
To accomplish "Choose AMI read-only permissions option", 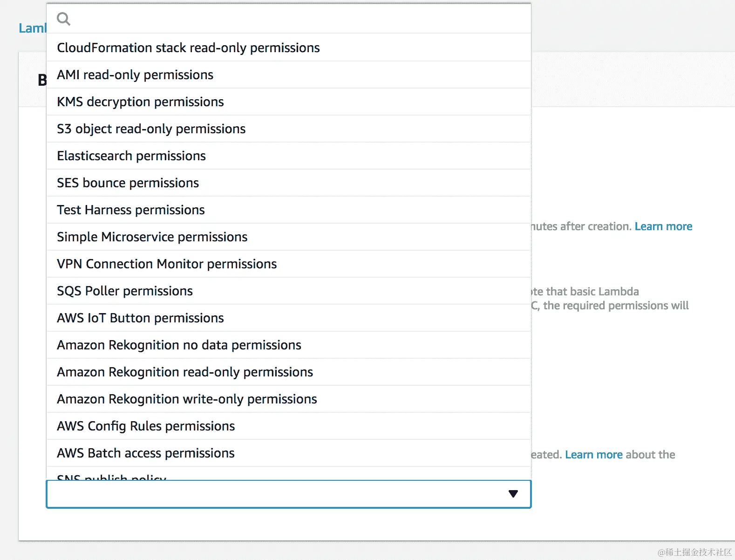I will (x=135, y=75).
